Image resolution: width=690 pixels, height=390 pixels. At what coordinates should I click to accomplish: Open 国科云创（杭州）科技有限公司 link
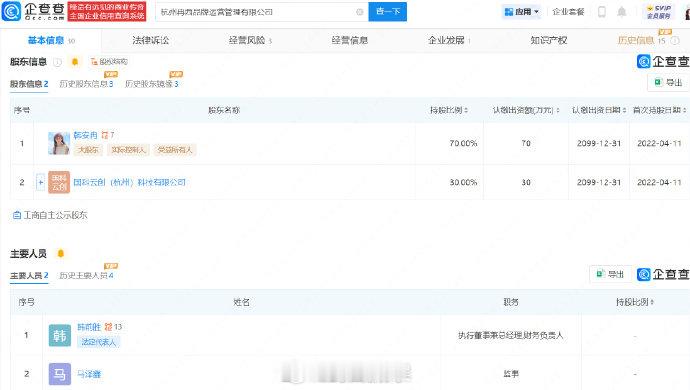[x=129, y=182]
